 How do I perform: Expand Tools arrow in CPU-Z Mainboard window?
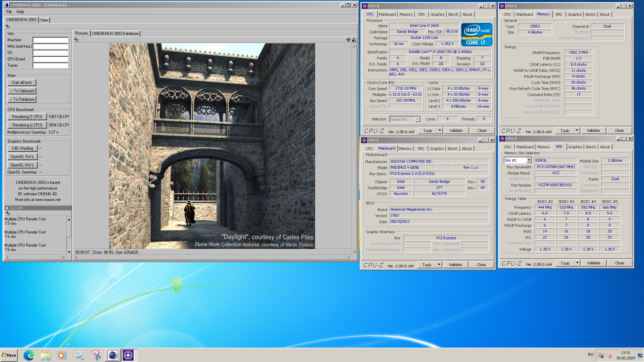point(439,265)
